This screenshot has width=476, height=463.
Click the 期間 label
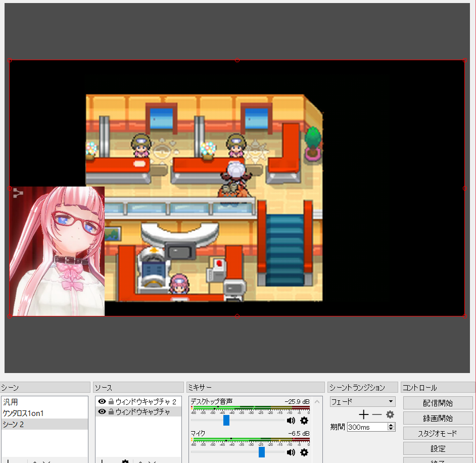tap(338, 427)
